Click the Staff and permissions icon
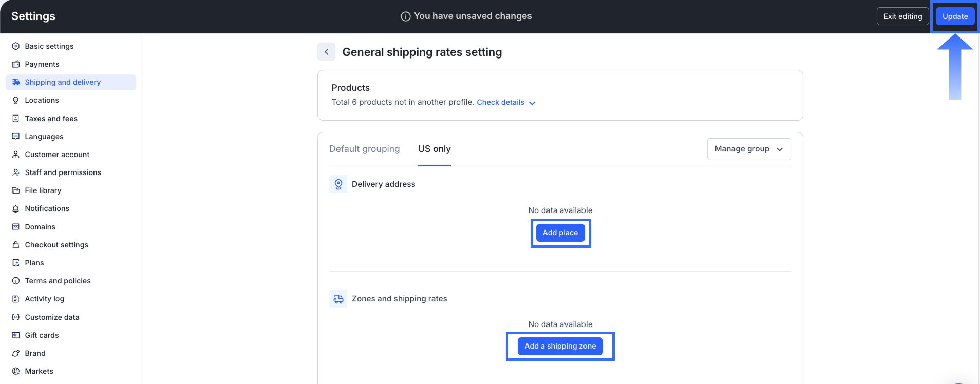The height and width of the screenshot is (384, 980). tap(16, 172)
